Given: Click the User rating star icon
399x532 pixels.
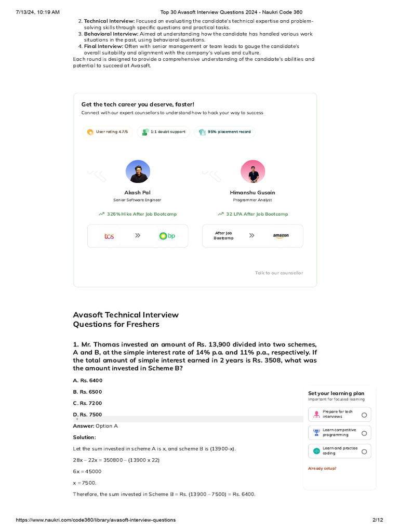Looking at the screenshot, I should click(90, 132).
